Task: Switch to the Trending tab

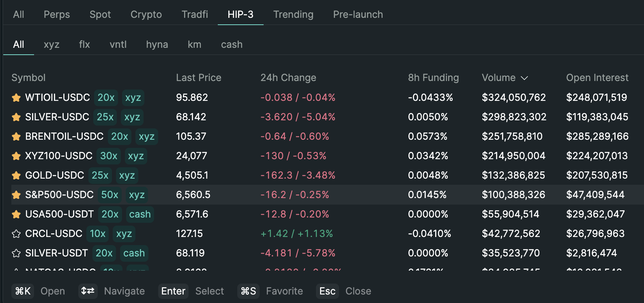Action: click(293, 15)
